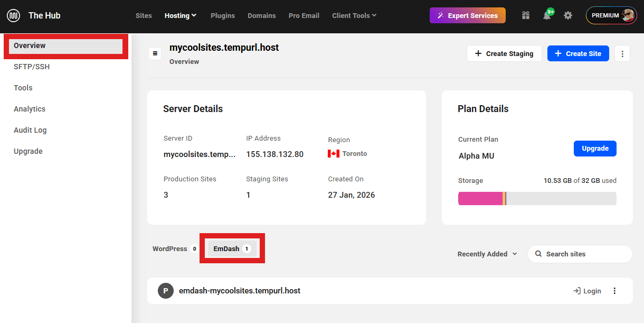Click the Toronto region text
This screenshot has height=323, width=644.
point(355,154)
